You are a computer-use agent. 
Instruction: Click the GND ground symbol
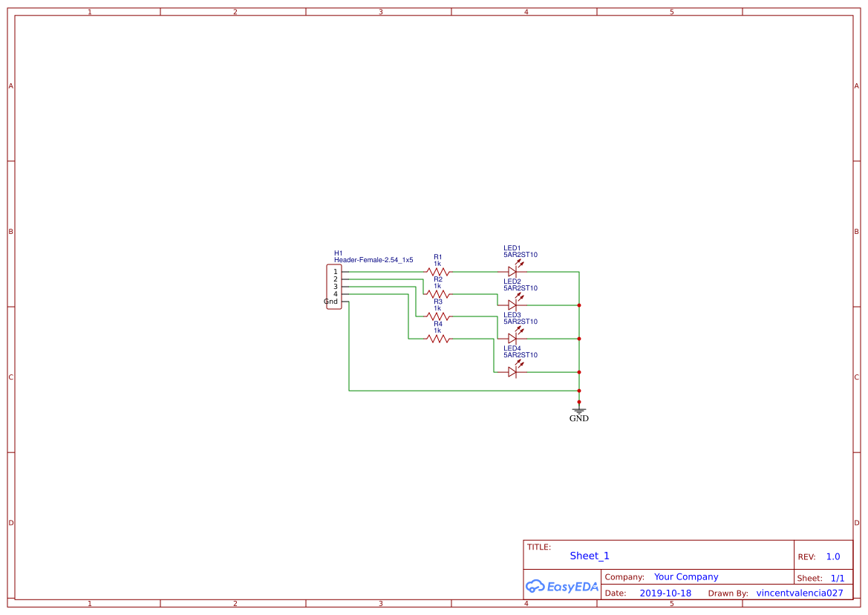coord(579,410)
